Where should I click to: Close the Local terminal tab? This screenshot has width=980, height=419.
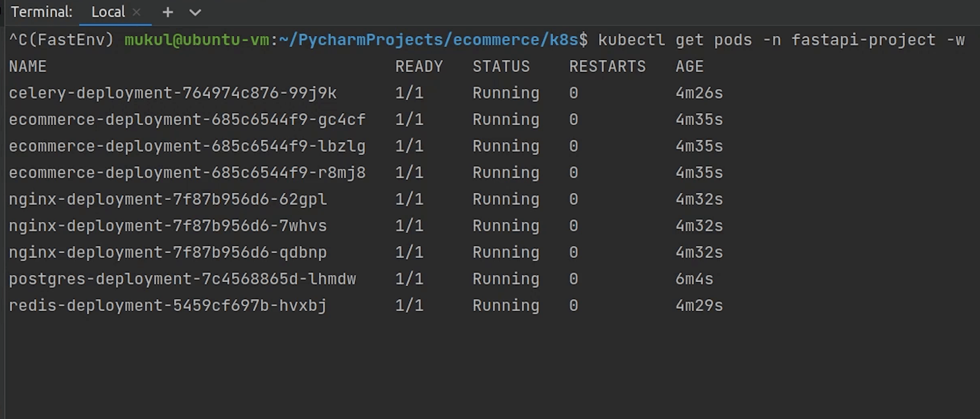[x=136, y=12]
